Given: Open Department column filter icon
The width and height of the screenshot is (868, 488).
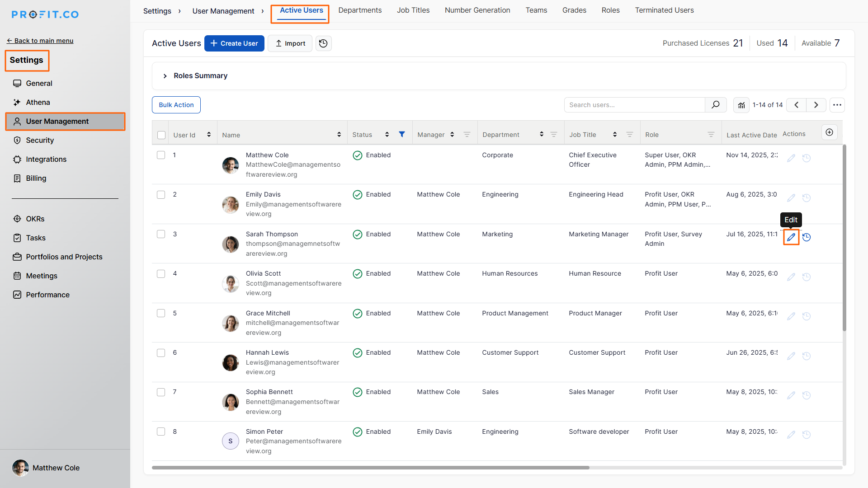Looking at the screenshot, I should tap(554, 135).
